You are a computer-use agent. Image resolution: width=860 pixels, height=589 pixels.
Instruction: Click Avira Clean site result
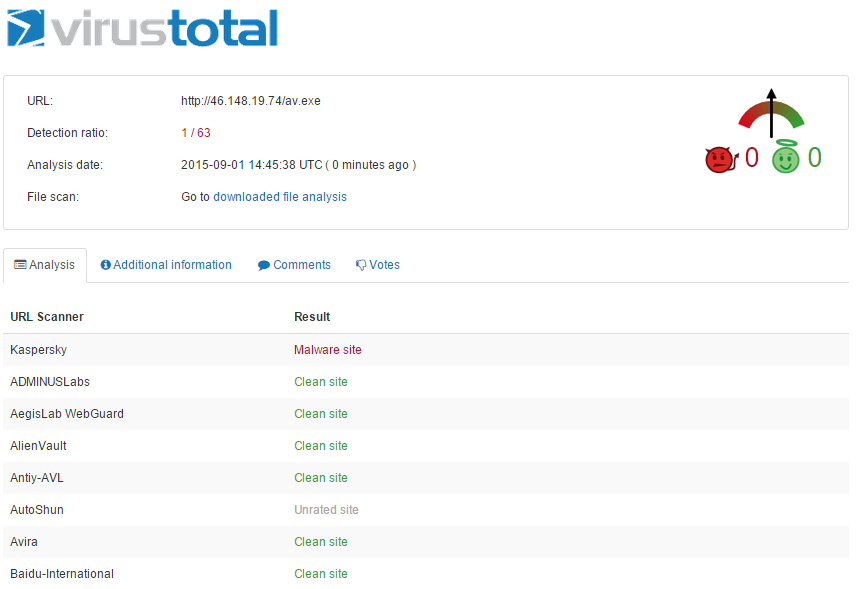(x=321, y=542)
